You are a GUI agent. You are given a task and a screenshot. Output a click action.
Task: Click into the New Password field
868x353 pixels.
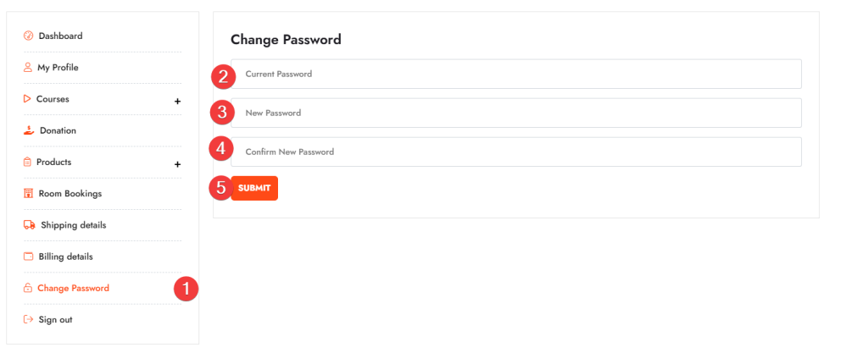[515, 113]
